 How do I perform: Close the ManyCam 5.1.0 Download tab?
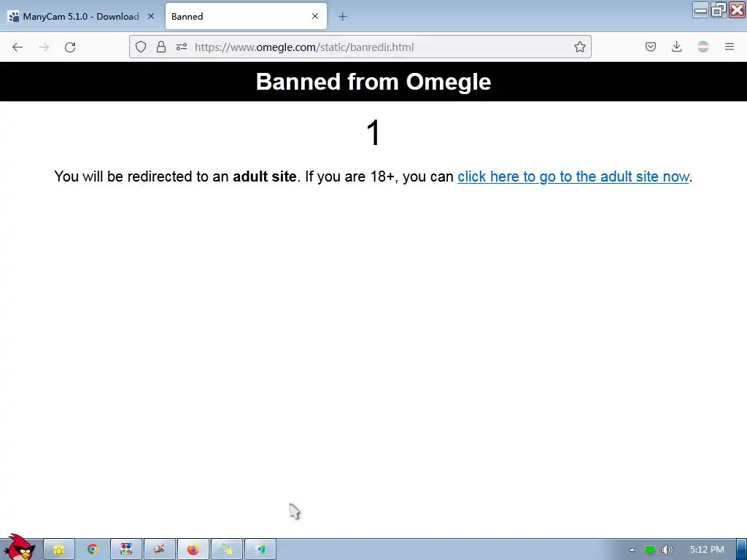point(151,16)
